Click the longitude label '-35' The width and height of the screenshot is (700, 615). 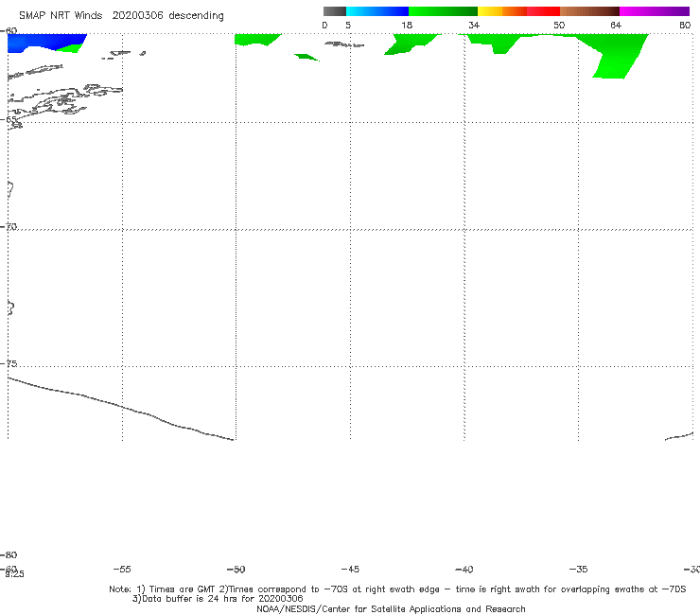[x=578, y=570]
